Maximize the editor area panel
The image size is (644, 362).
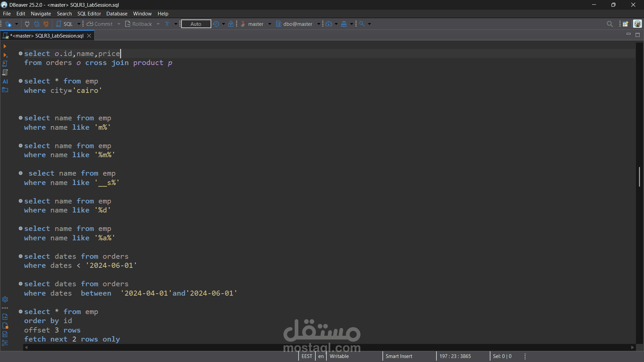(638, 35)
